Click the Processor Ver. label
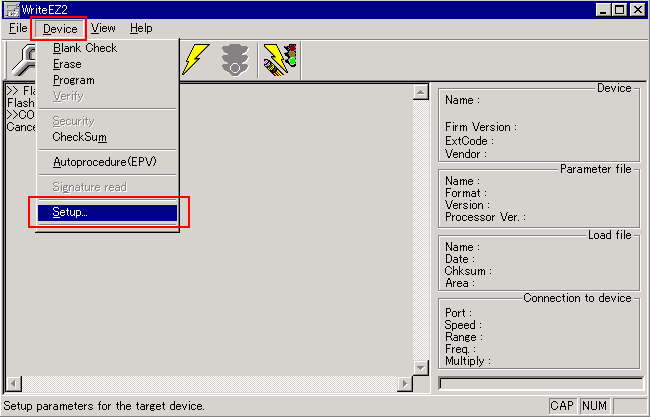650x417 pixels. [485, 217]
